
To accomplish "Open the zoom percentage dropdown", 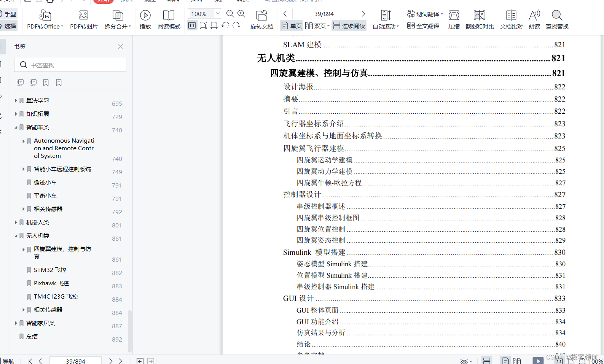I will point(218,14).
